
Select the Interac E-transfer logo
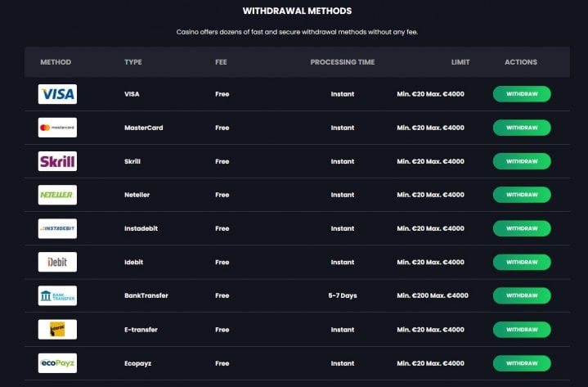(x=57, y=329)
